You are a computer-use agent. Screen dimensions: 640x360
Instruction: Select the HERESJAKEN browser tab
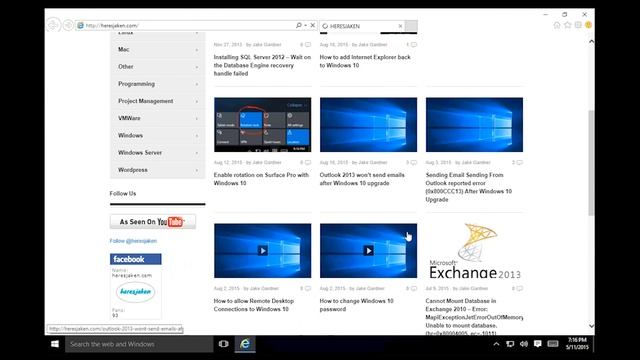point(362,26)
